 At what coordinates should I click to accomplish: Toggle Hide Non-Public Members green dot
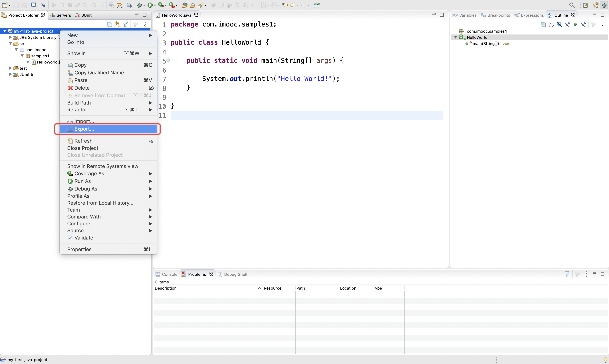click(575, 24)
